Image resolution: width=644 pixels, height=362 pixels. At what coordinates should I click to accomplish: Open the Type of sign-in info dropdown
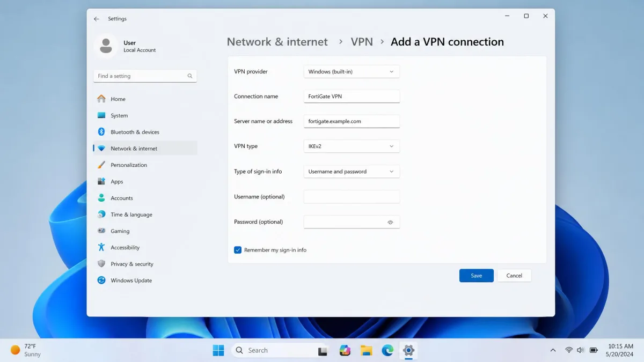[x=352, y=172]
